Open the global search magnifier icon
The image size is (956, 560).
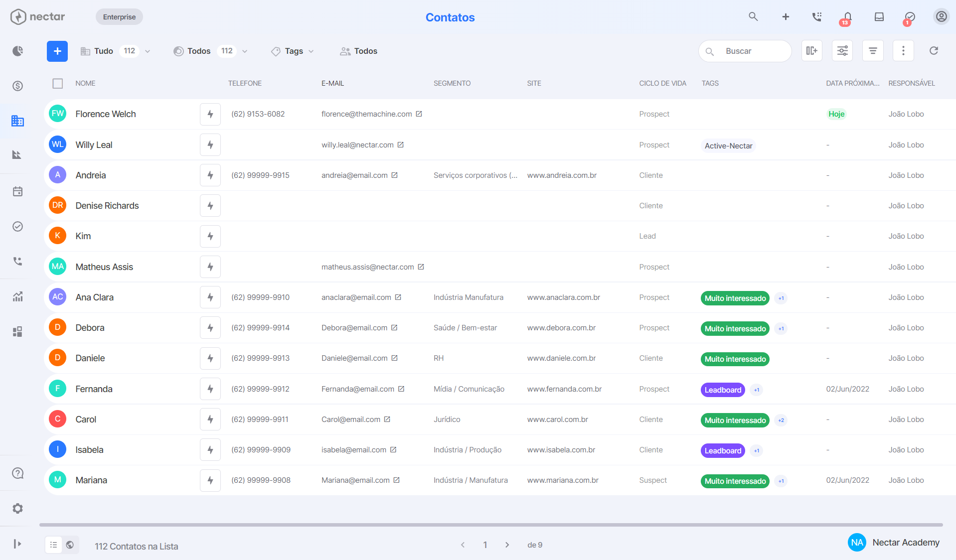coord(753,16)
